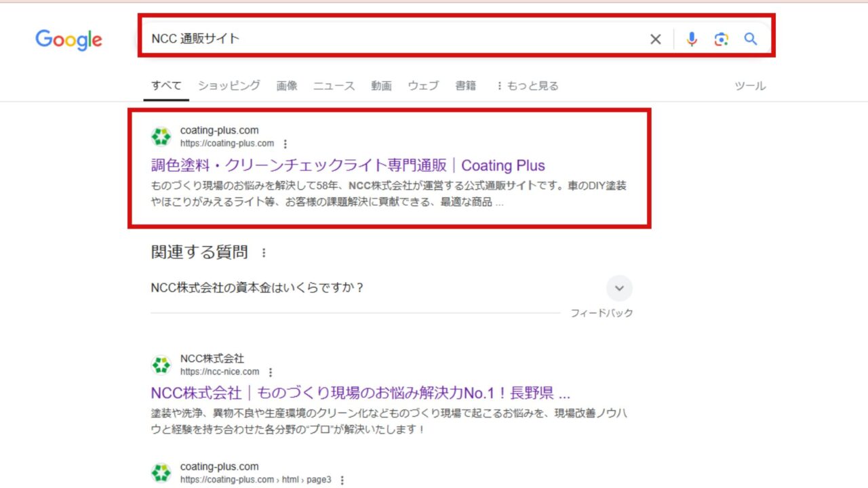Switch to 画像 results tab

287,85
